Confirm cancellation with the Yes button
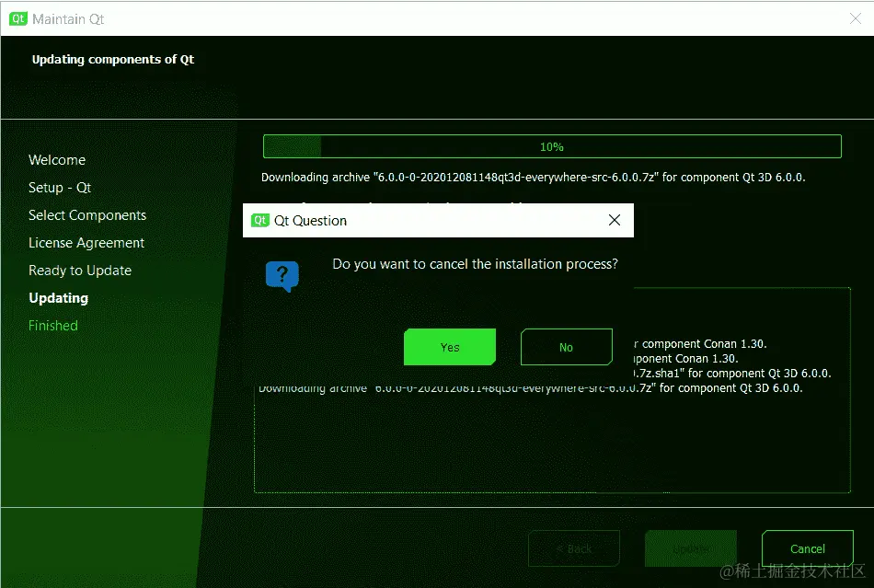Viewport: 874px width, 588px height. 450,347
